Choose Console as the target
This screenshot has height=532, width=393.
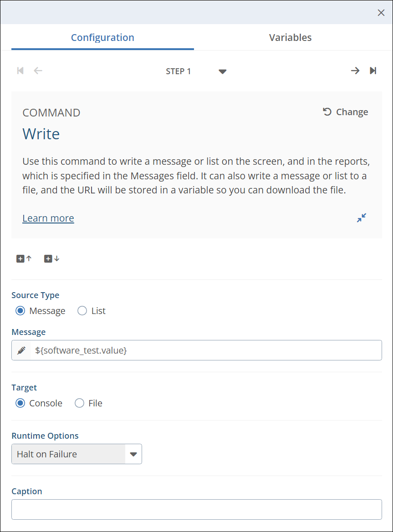coord(20,403)
